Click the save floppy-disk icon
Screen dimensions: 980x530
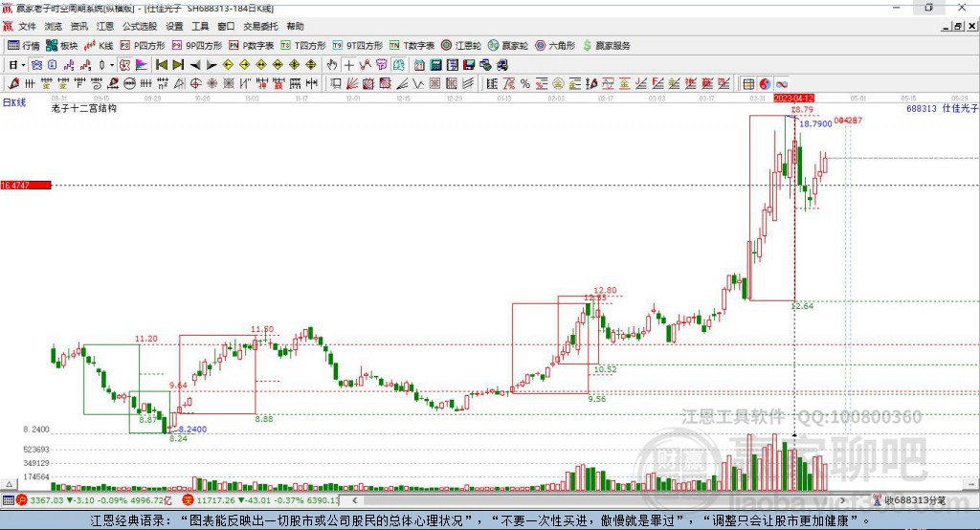[x=469, y=65]
